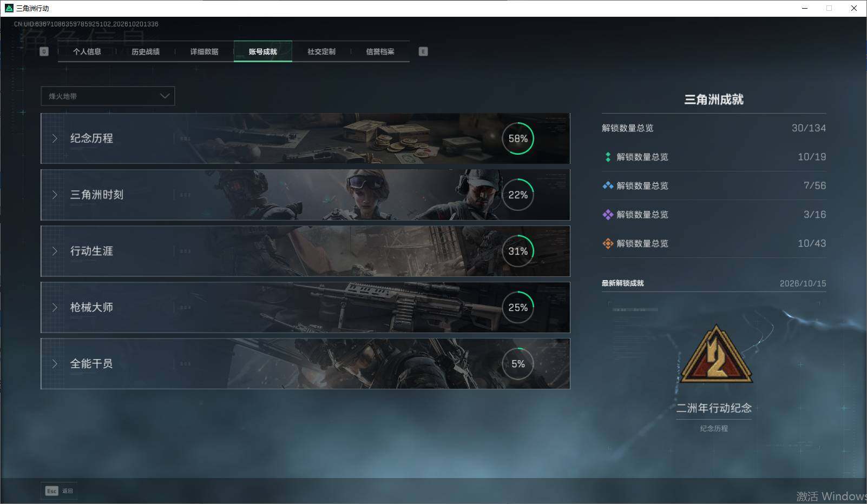Expand the 三角洲时刻 category chevron
Screen dimensions: 867x504
(55, 195)
